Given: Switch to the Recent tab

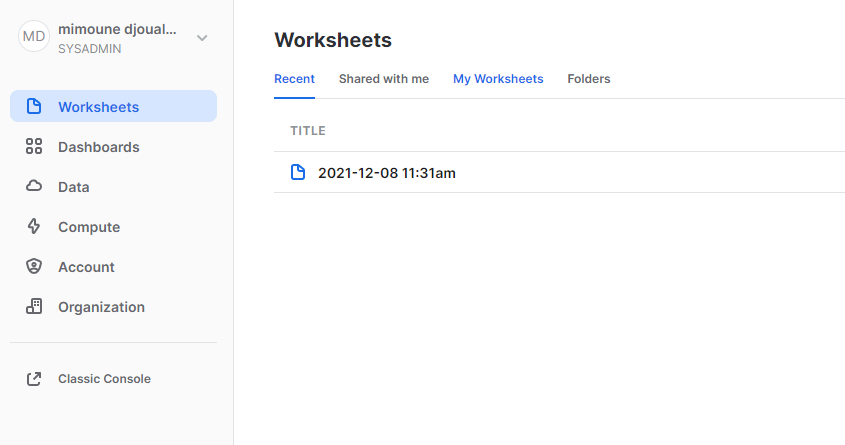Looking at the screenshot, I should tap(294, 79).
